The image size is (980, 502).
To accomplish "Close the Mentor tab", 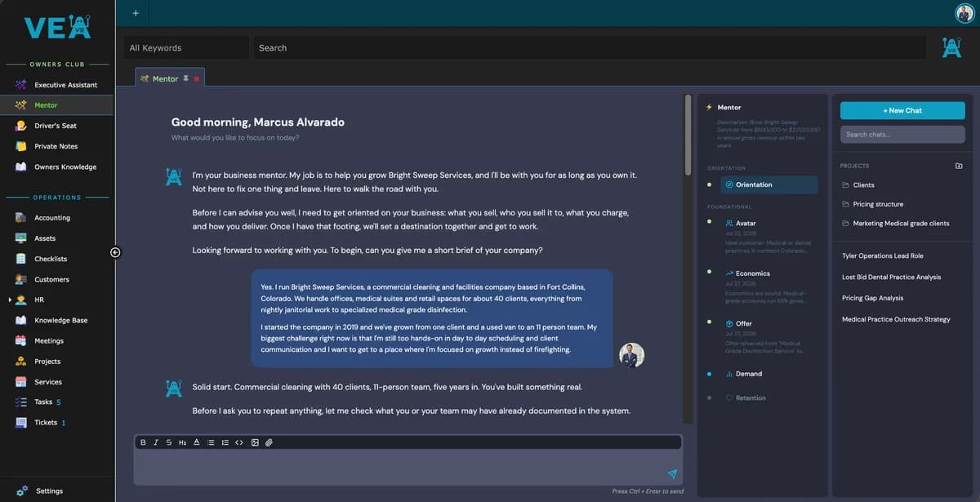I will (197, 78).
